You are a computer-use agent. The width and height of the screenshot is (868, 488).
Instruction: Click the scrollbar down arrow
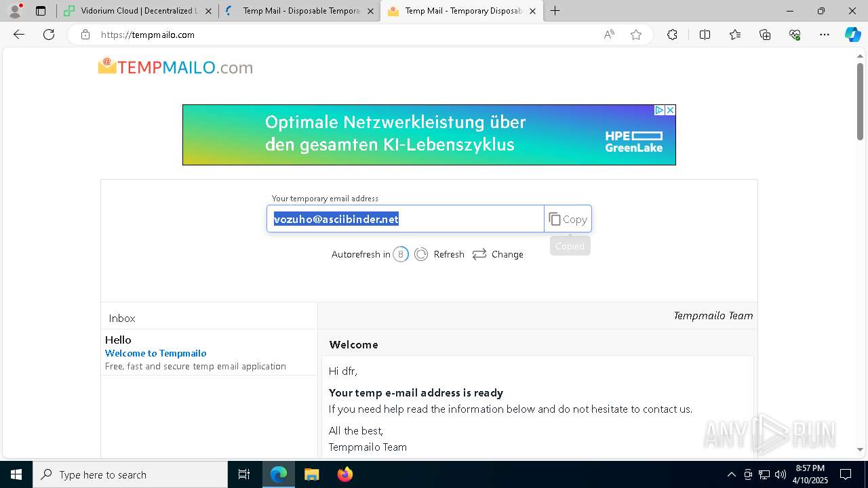(x=860, y=449)
